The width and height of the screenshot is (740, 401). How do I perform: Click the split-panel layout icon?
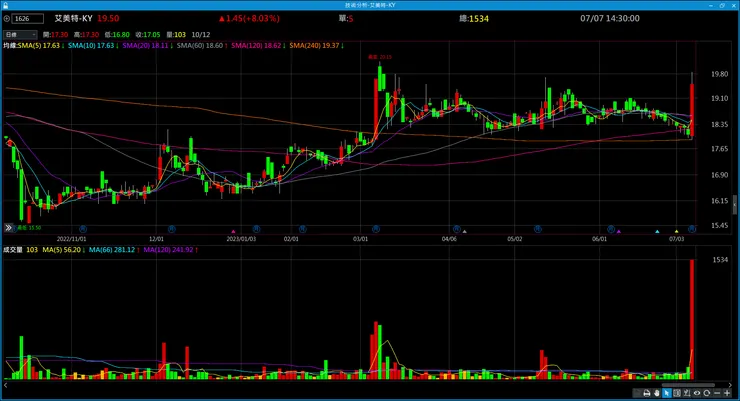pos(677,393)
